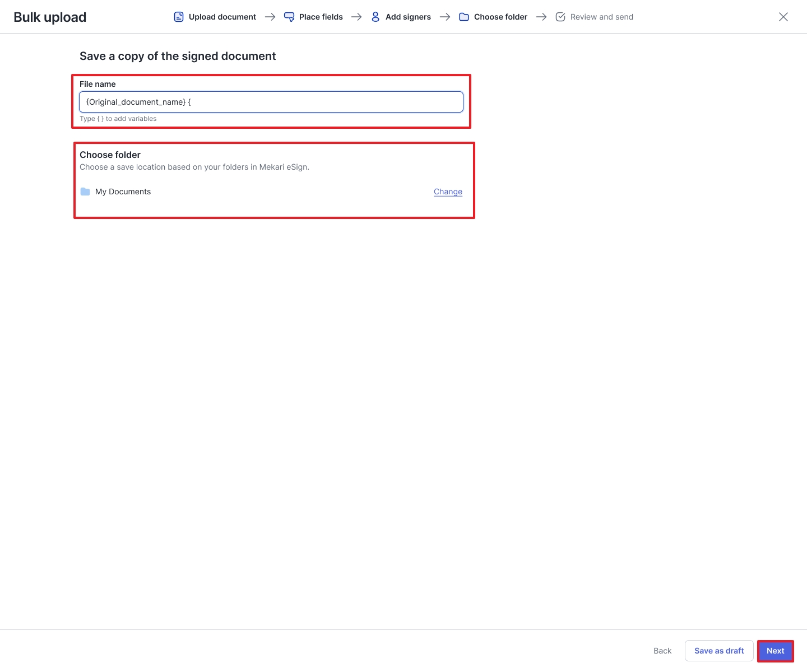Click the arrow between Place fields and Add signers
This screenshot has width=807, height=672.
[356, 17]
